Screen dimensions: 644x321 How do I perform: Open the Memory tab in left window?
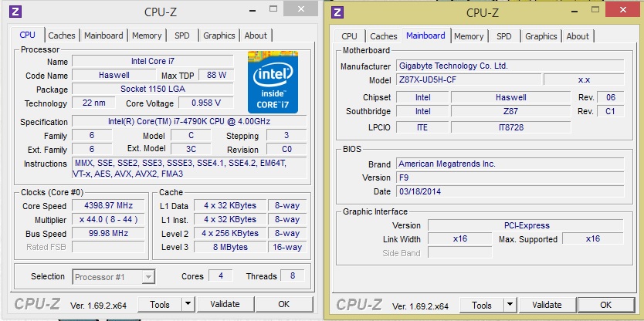point(147,35)
